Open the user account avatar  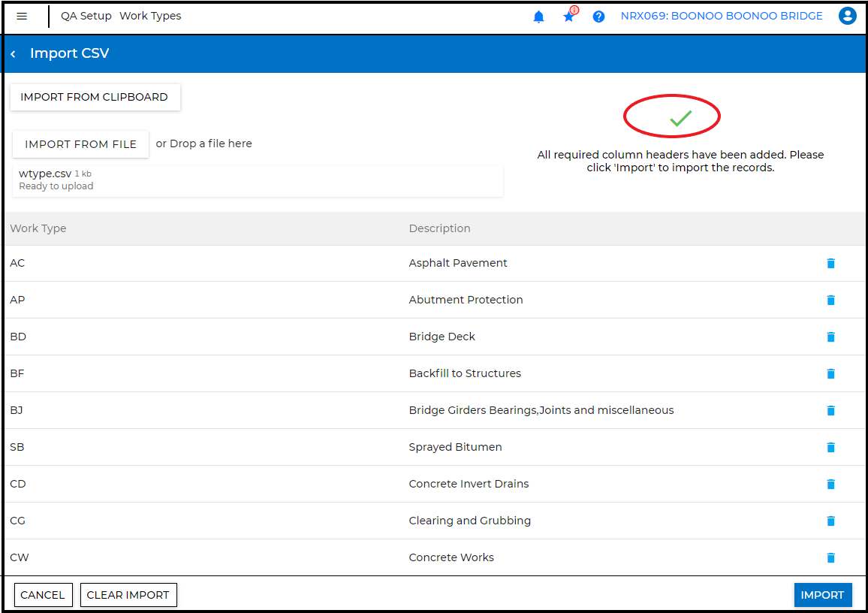point(848,16)
